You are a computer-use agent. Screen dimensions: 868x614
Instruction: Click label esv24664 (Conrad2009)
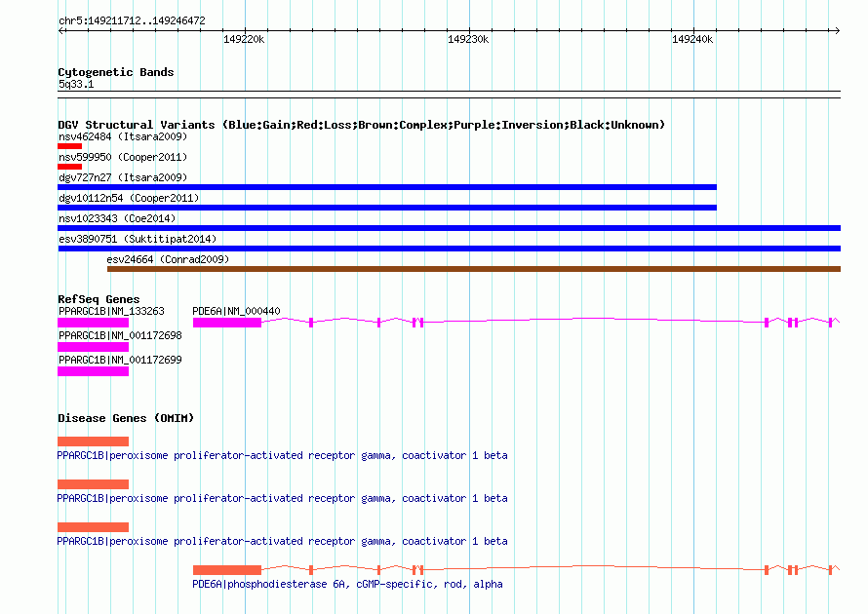[x=168, y=259]
